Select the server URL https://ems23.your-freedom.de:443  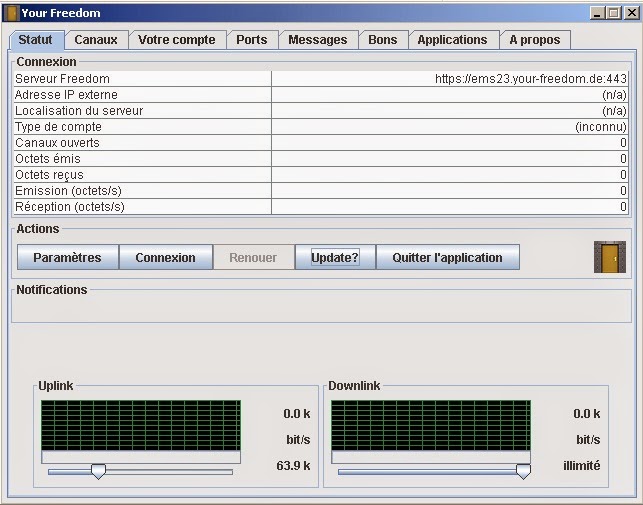(x=531, y=79)
